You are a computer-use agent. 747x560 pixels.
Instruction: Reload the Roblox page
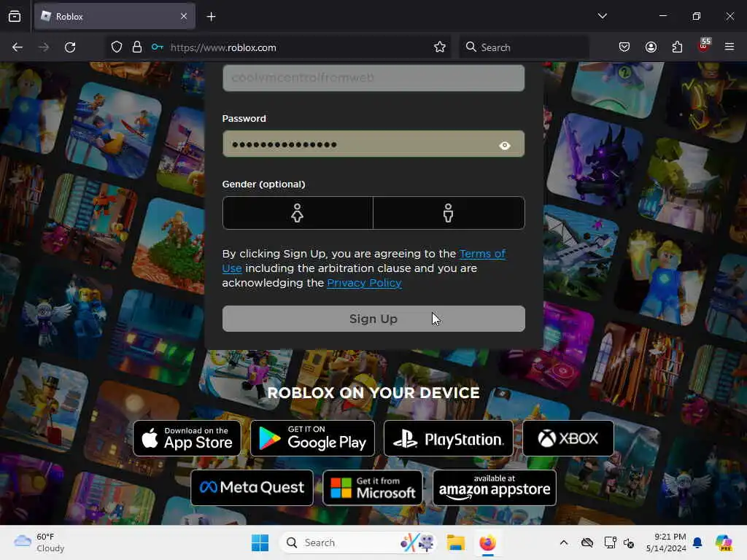coord(70,47)
